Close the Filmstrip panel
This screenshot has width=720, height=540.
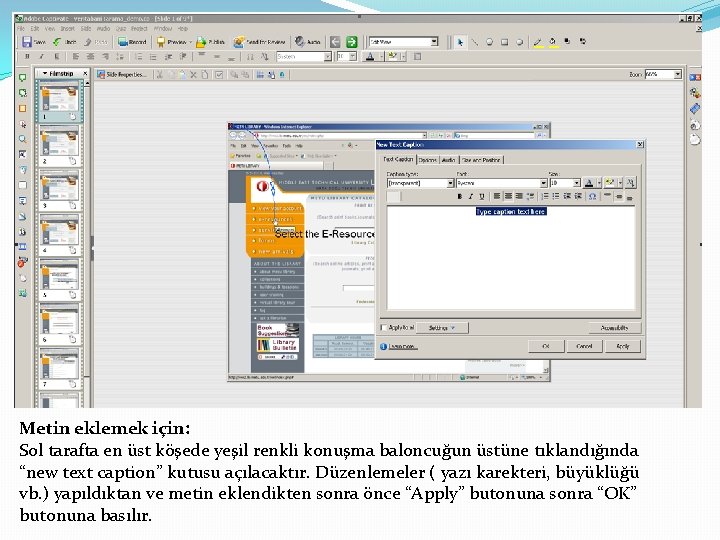point(85,73)
